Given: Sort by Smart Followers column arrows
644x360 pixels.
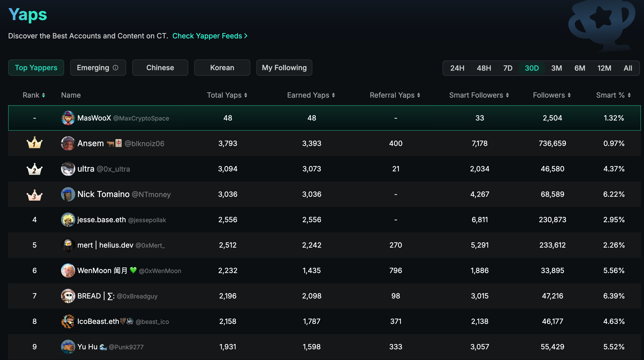Looking at the screenshot, I should pyautogui.click(x=507, y=95).
